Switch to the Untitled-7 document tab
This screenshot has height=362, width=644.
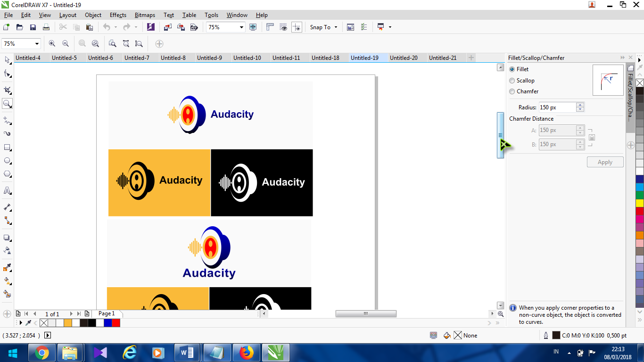138,58
